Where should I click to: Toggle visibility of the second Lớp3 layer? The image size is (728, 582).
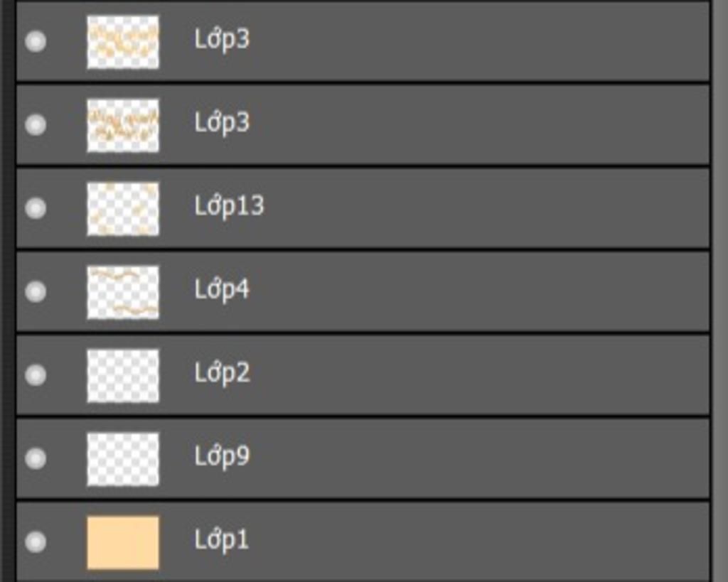coord(36,125)
